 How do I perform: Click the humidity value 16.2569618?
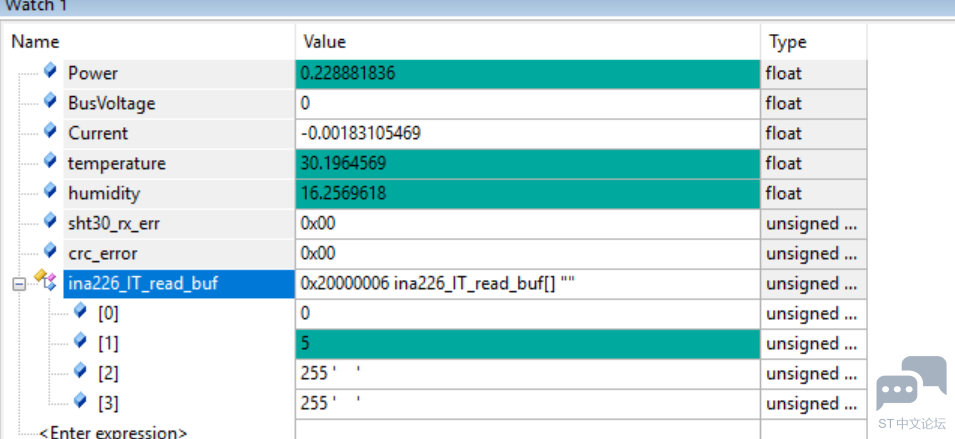click(x=343, y=193)
